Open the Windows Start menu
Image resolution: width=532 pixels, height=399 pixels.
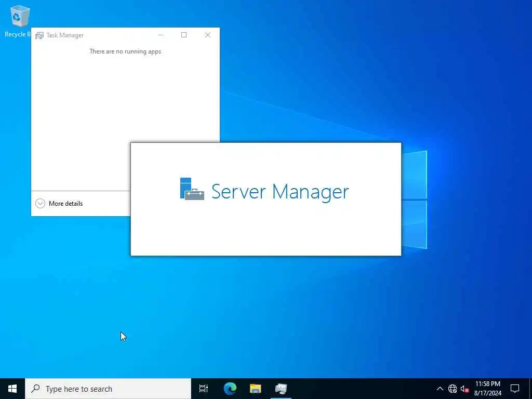click(x=12, y=389)
